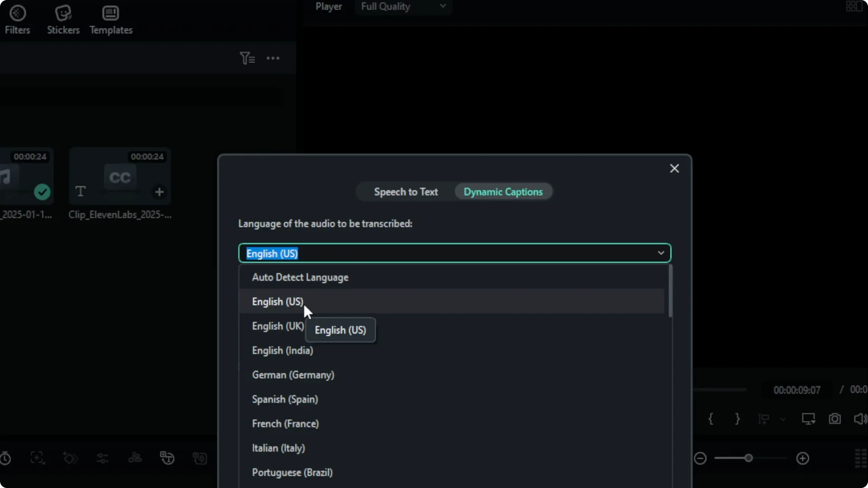Image resolution: width=868 pixels, height=488 pixels.
Task: Click the media filter sort icon
Action: (x=247, y=58)
